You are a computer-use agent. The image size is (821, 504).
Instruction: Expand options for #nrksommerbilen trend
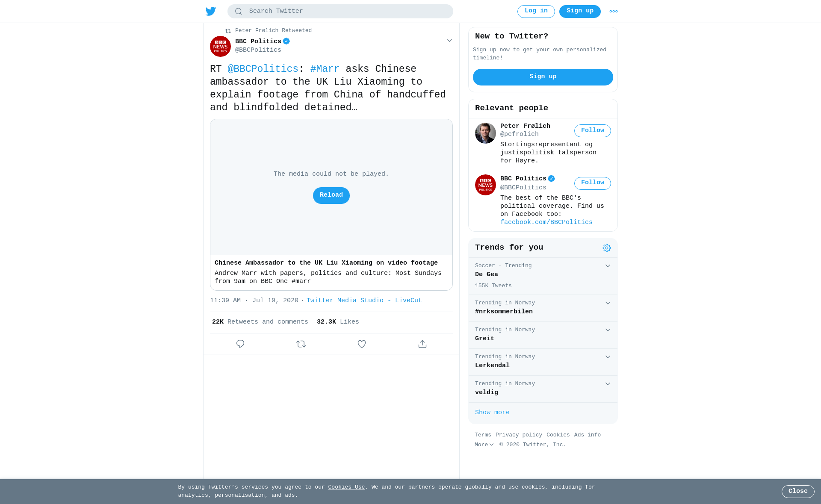(608, 303)
